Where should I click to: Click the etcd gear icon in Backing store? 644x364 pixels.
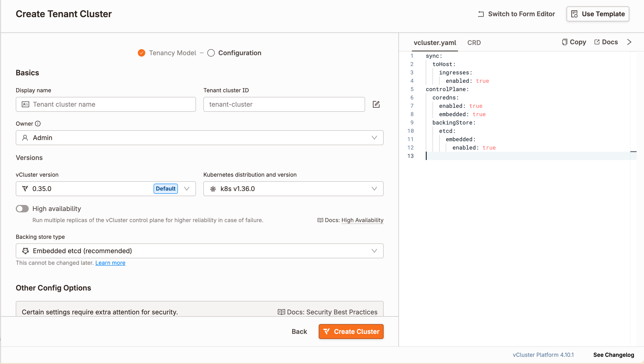(25, 251)
